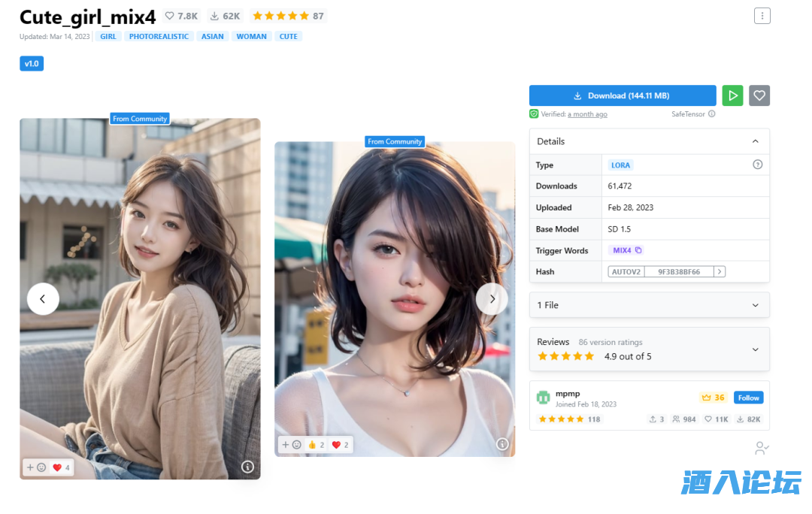The width and height of the screenshot is (812, 514).
Task: Collapse the Details panel
Action: tap(755, 141)
